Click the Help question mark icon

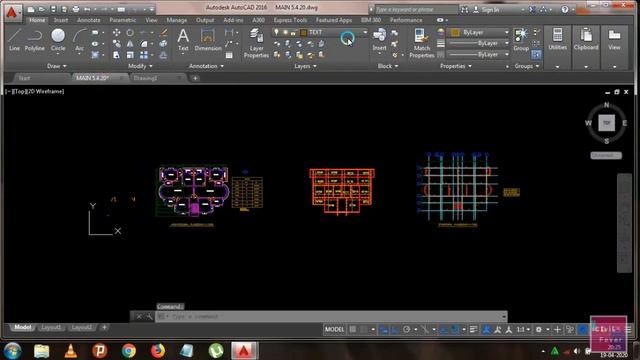click(x=565, y=9)
